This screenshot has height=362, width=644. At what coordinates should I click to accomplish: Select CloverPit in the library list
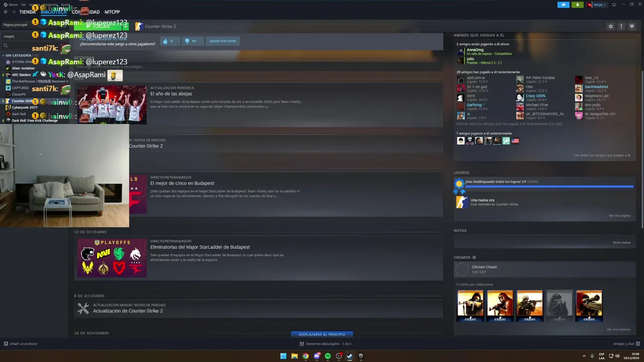(x=19, y=95)
